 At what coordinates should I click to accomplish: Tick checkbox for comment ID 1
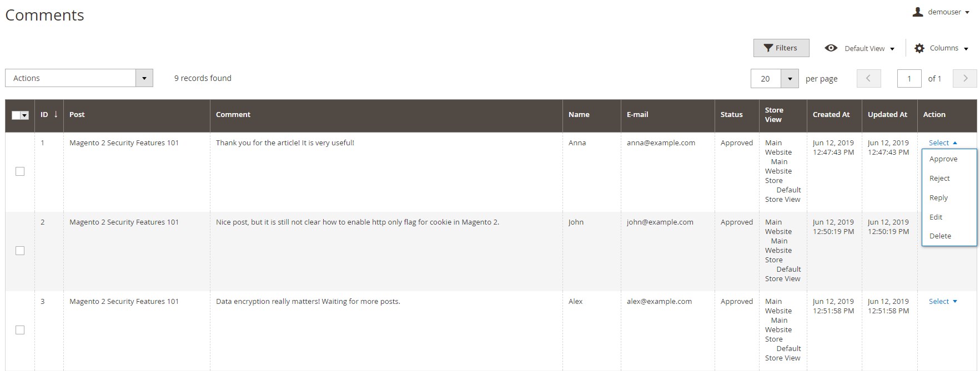tap(20, 171)
